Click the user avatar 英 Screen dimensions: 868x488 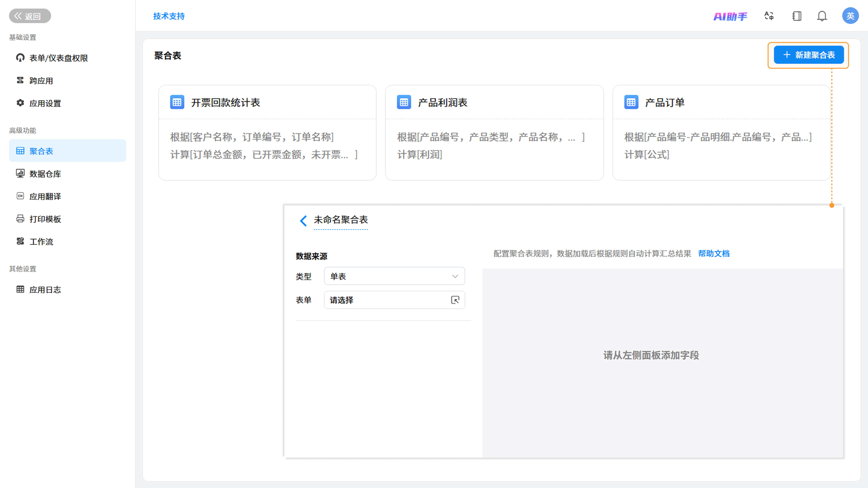coord(851,16)
